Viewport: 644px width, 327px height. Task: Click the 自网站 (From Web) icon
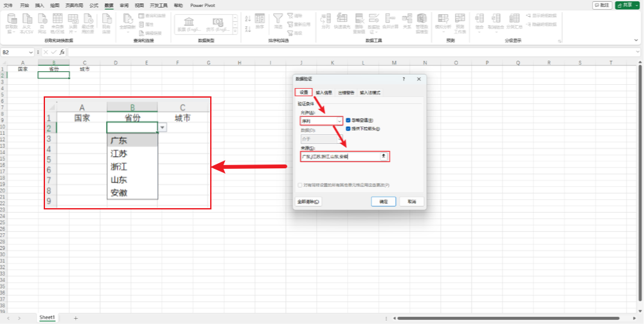[42, 22]
